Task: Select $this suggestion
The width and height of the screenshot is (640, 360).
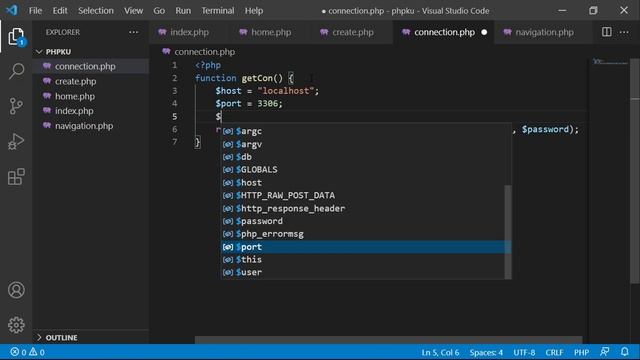Action: tap(363, 260)
